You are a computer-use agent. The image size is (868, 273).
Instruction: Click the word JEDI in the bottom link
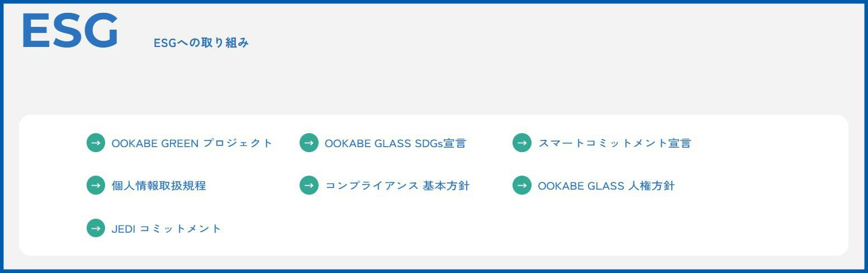(124, 228)
